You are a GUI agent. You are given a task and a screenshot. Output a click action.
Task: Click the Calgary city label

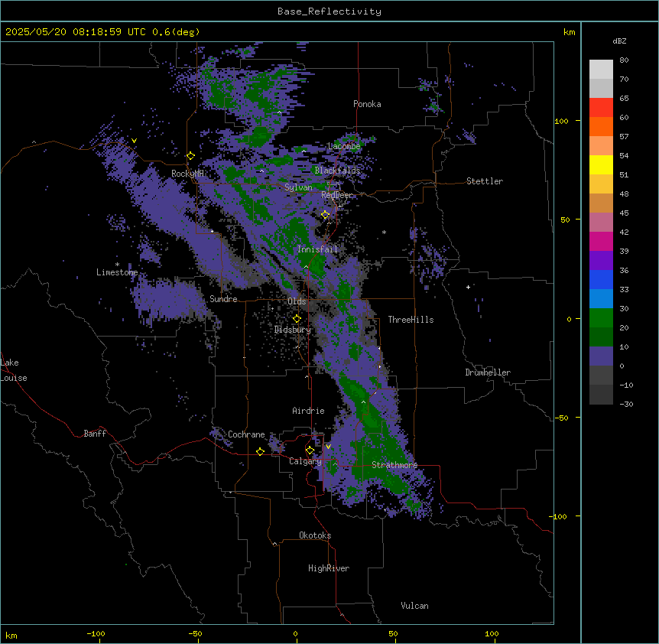tap(305, 461)
